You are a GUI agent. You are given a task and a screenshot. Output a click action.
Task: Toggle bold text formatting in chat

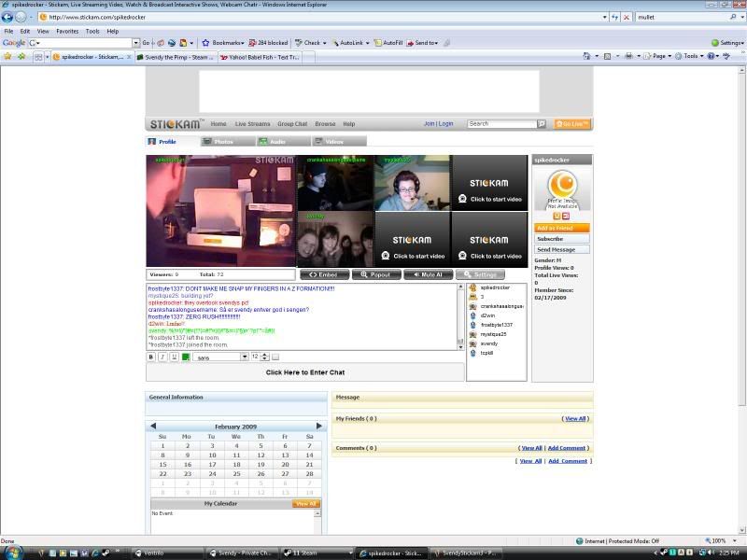click(151, 357)
